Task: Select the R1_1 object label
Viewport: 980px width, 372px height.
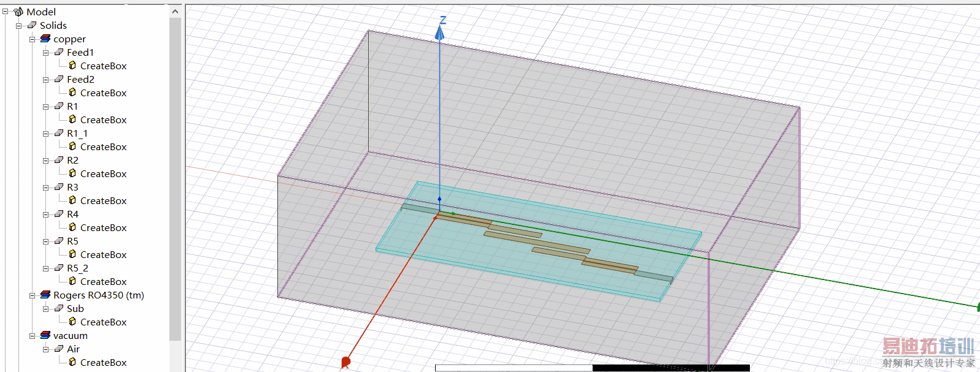Action: [x=77, y=133]
